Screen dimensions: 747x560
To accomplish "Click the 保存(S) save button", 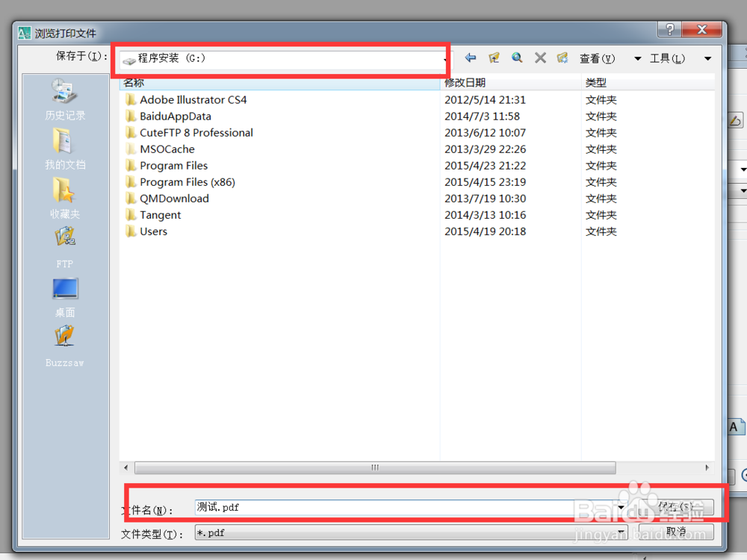I will pos(676,507).
